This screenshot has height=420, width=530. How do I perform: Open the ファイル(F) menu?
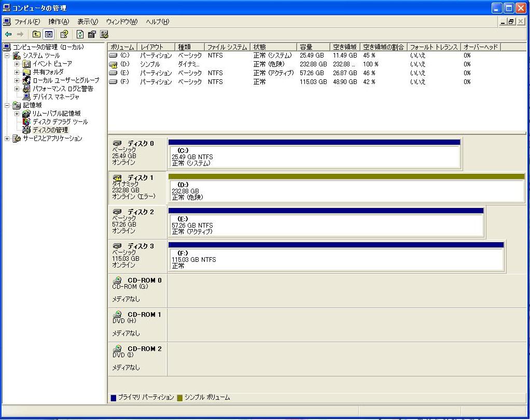point(27,21)
